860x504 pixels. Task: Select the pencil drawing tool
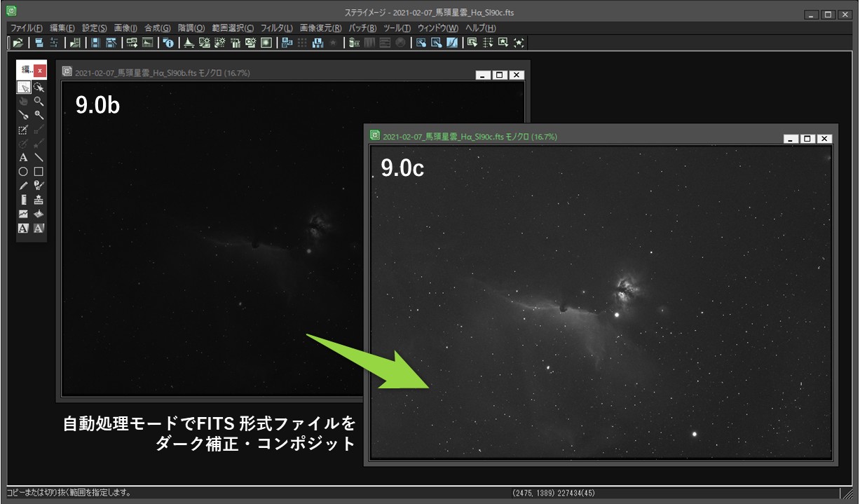[23, 186]
